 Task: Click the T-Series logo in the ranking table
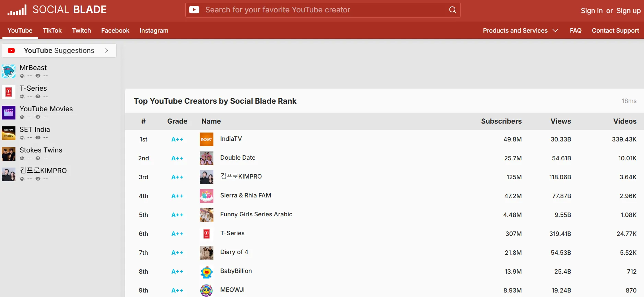(207, 234)
